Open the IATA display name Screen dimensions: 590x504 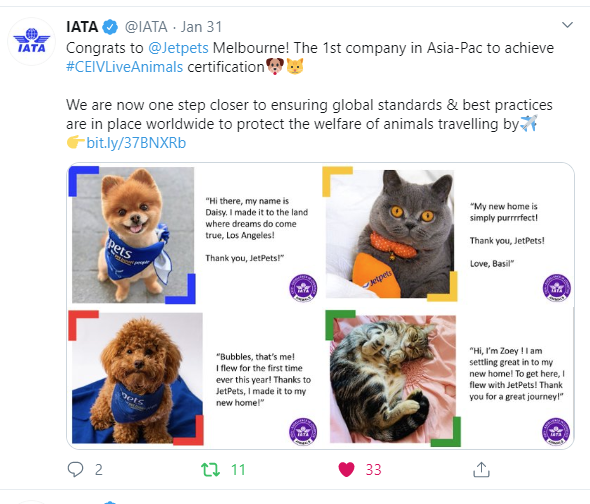click(x=82, y=27)
